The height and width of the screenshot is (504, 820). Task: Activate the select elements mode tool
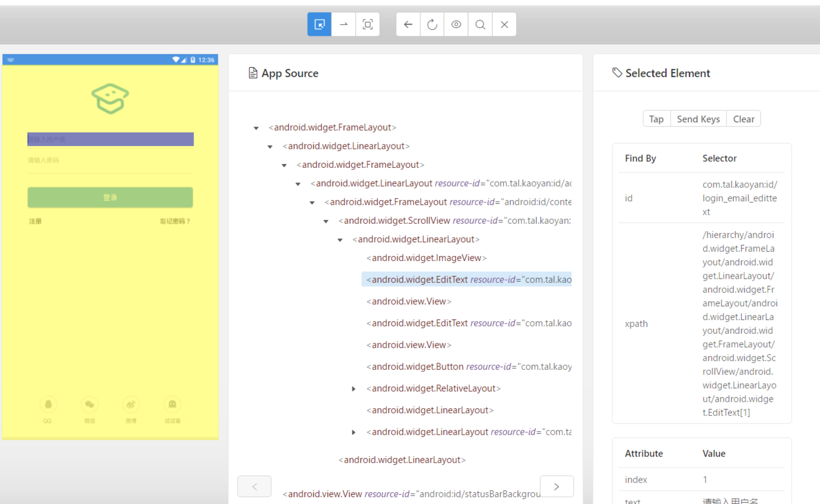point(318,24)
